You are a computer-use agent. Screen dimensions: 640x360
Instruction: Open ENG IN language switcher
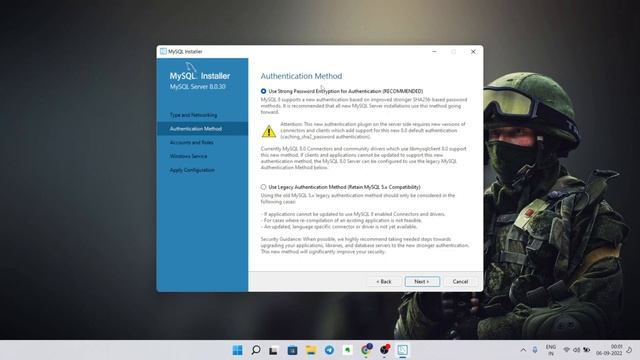551,350
